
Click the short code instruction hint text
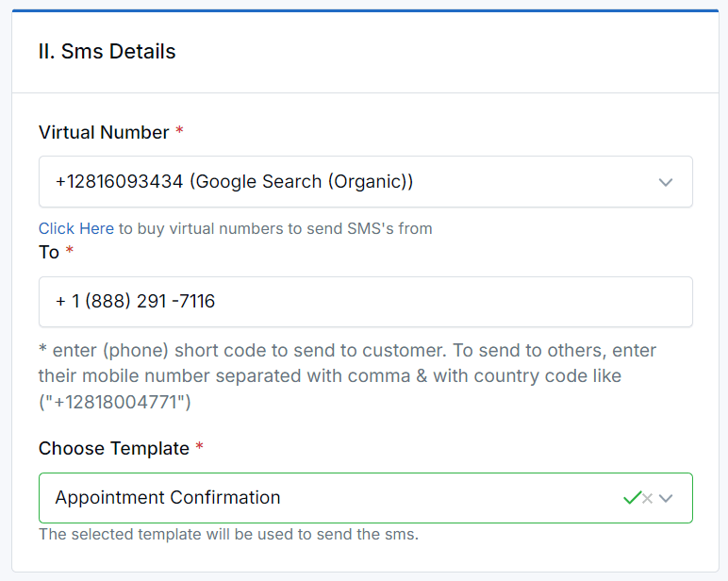tap(347, 376)
